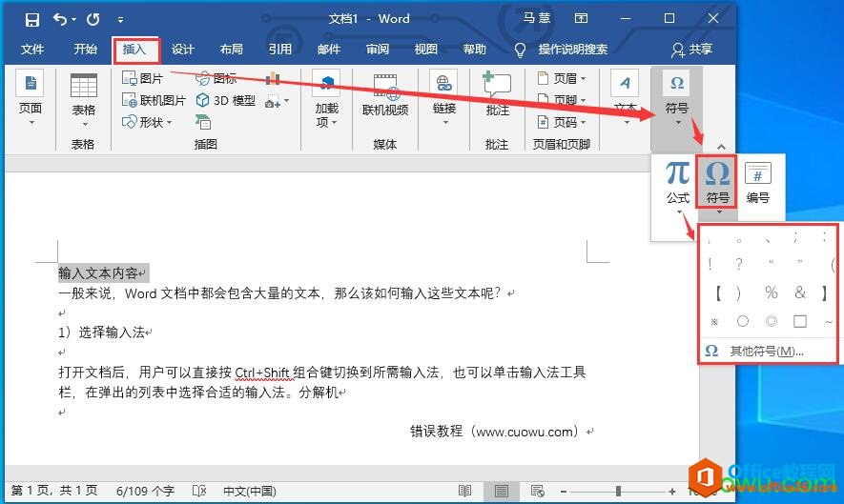Open the 链接 links dropdown

(444, 98)
